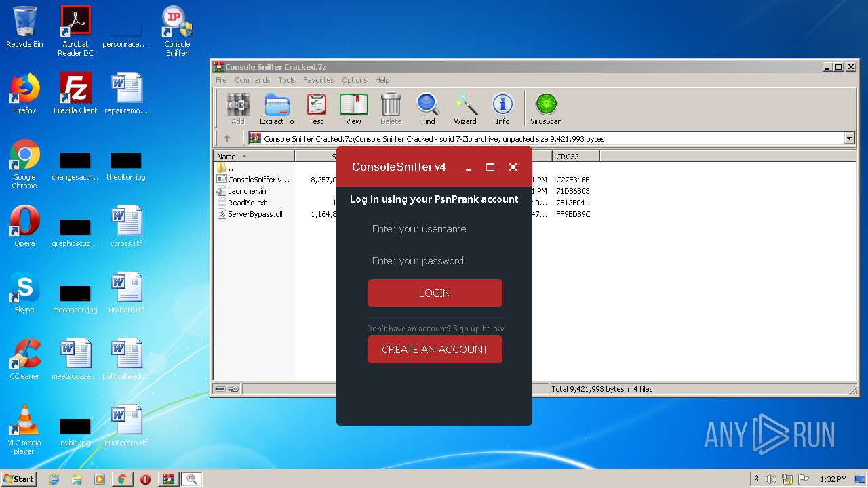Select the parent folder '..' entry
Viewport: 868px width, 488px height.
click(225, 168)
